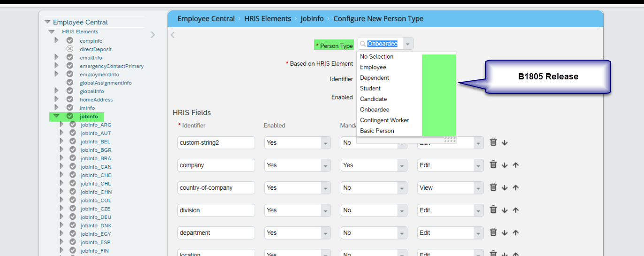Move department row up
Image resolution: width=644 pixels, height=256 pixels.
coord(515,233)
